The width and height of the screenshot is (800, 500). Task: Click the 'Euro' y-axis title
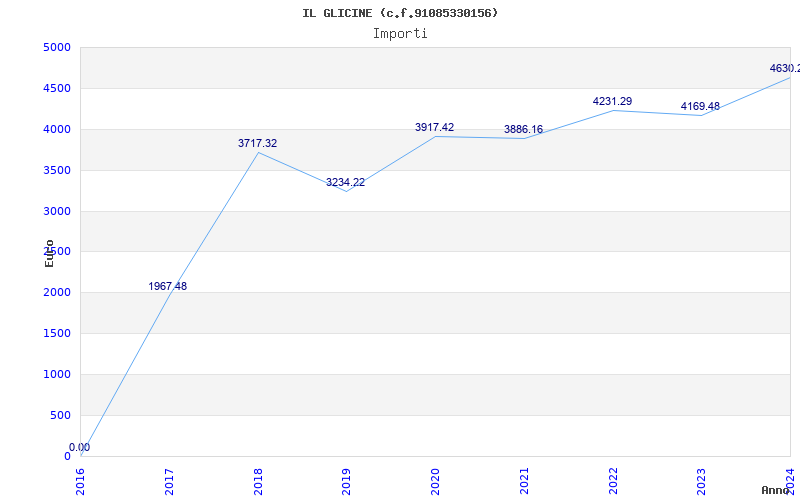tap(49, 253)
